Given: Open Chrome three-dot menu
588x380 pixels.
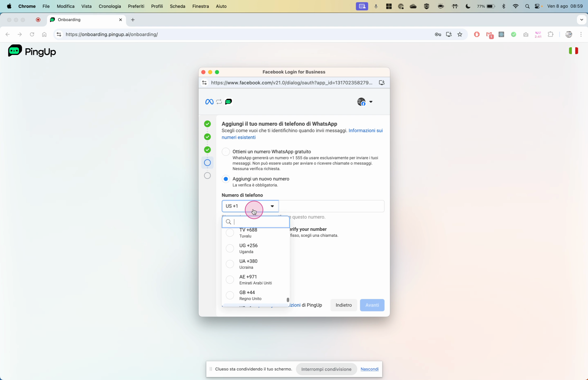Looking at the screenshot, I should click(x=581, y=34).
